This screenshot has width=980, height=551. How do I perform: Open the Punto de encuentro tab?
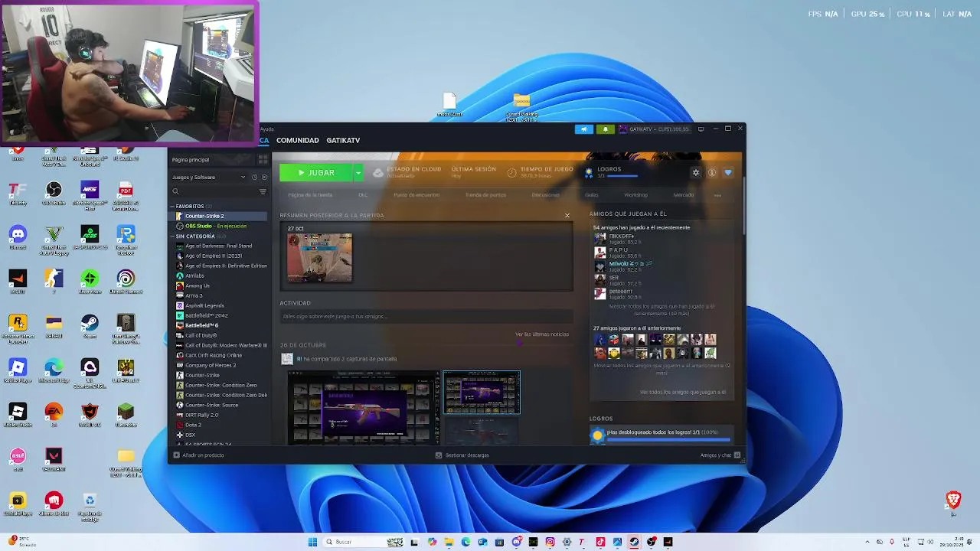(x=416, y=195)
